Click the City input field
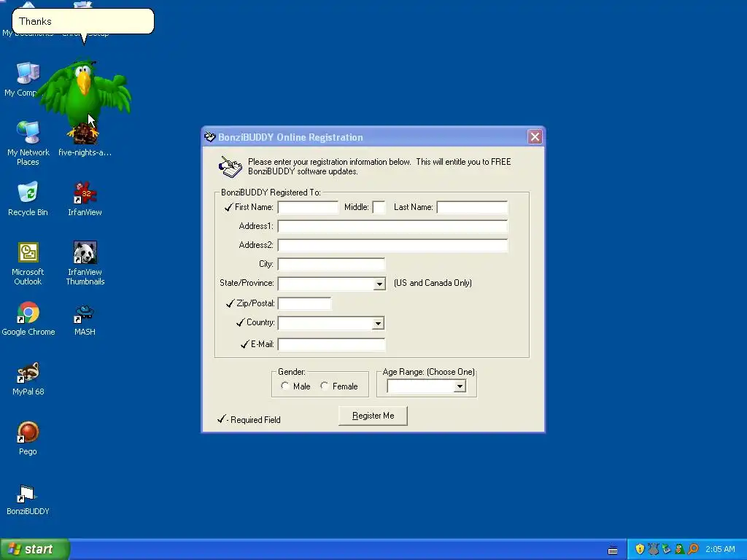The width and height of the screenshot is (747, 560). click(x=331, y=264)
